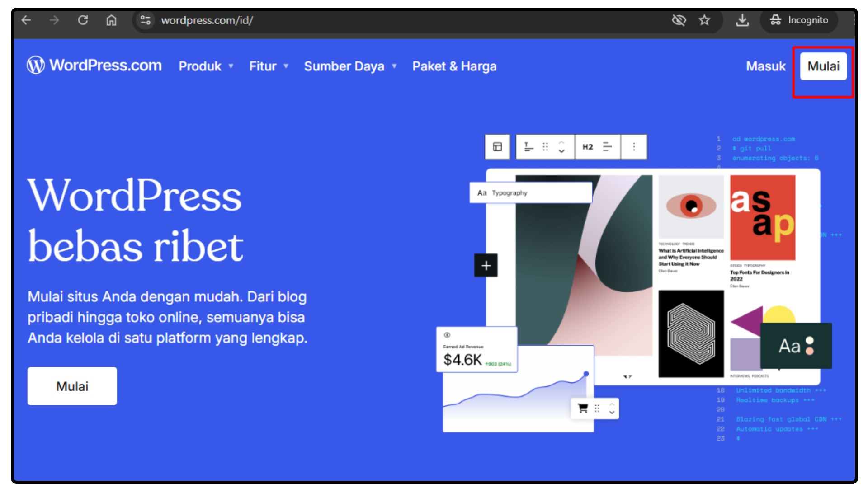
Task: Click the red eye illustration thumbnail
Action: click(x=691, y=206)
